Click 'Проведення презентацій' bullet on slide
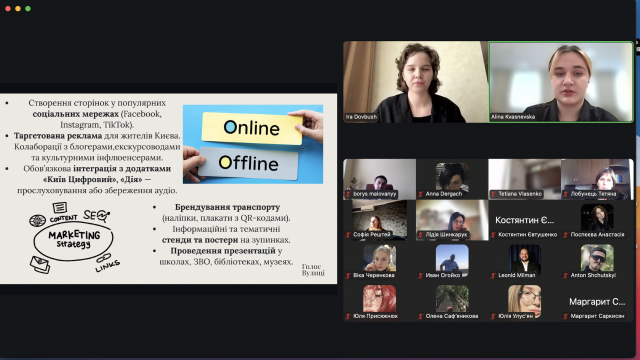Image resolution: width=640 pixels, height=360 pixels. [223, 251]
